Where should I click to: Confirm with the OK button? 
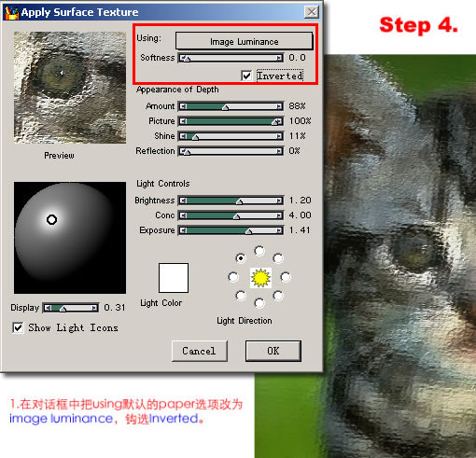click(x=273, y=351)
